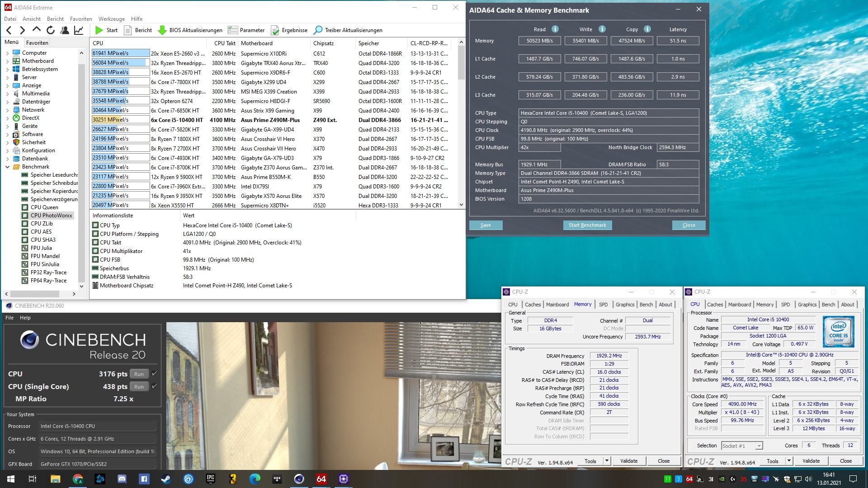Click the green Start benchmark arrow icon

99,30
